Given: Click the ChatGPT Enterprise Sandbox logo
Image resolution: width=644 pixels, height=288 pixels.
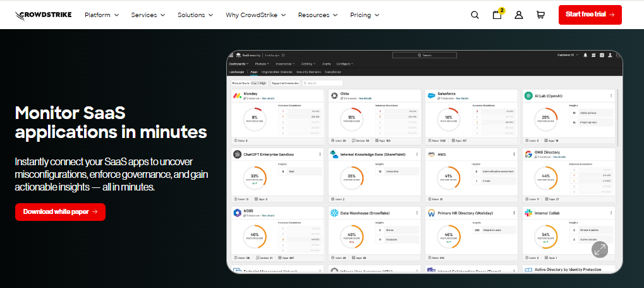Looking at the screenshot, I should click(x=238, y=154).
